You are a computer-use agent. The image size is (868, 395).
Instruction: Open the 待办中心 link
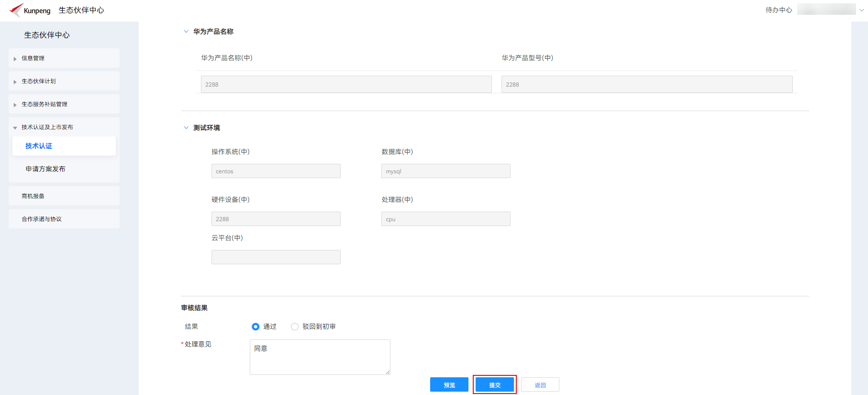(x=779, y=10)
